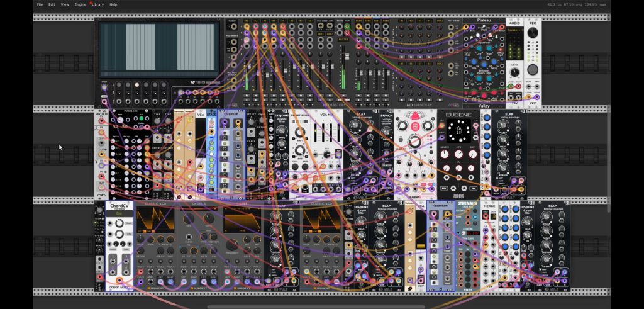Click the GATE input jack on REC module
This screenshot has height=309, width=644.
tap(528, 87)
